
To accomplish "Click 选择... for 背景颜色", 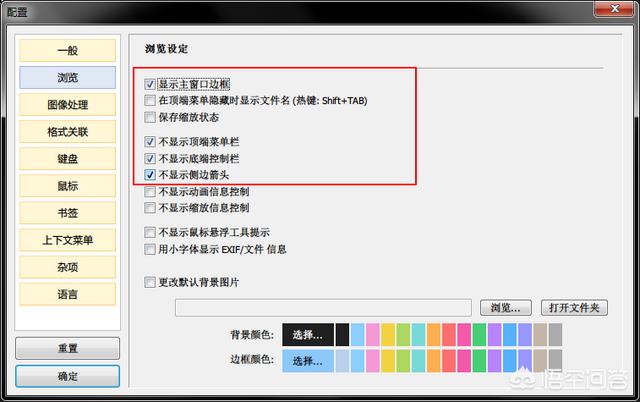I will [308, 335].
